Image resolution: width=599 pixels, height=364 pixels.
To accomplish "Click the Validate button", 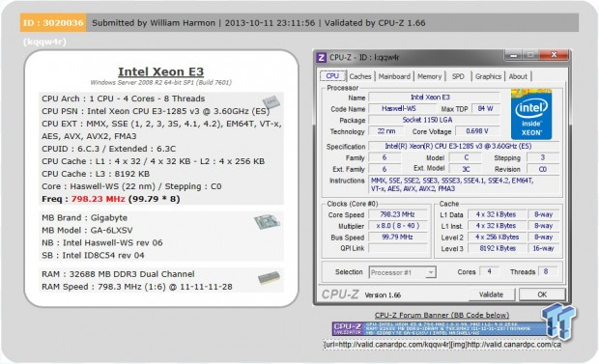I will point(491,294).
